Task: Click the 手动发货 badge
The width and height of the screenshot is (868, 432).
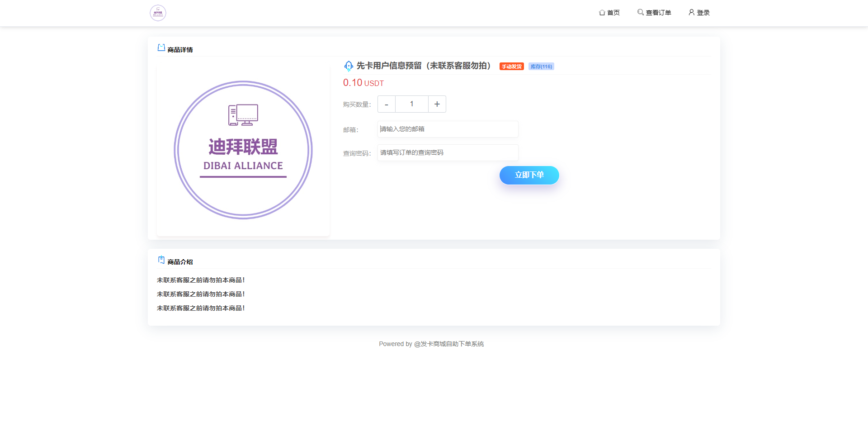Action: pos(511,66)
